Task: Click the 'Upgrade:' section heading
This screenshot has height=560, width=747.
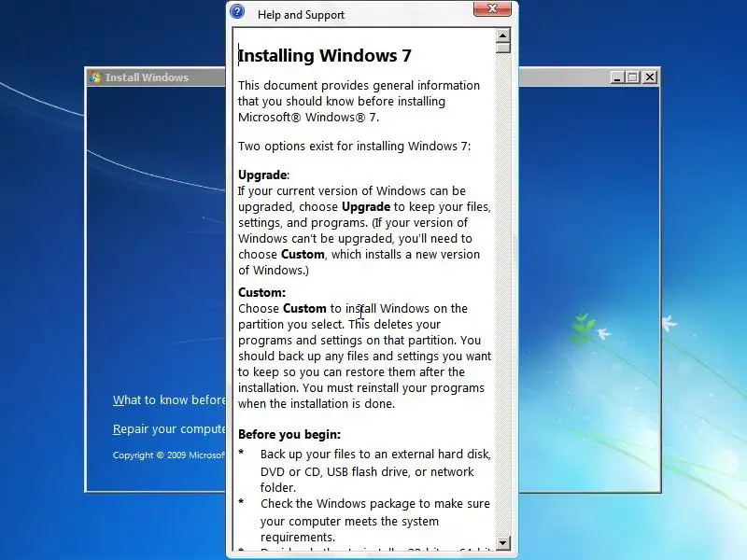Action: (263, 175)
